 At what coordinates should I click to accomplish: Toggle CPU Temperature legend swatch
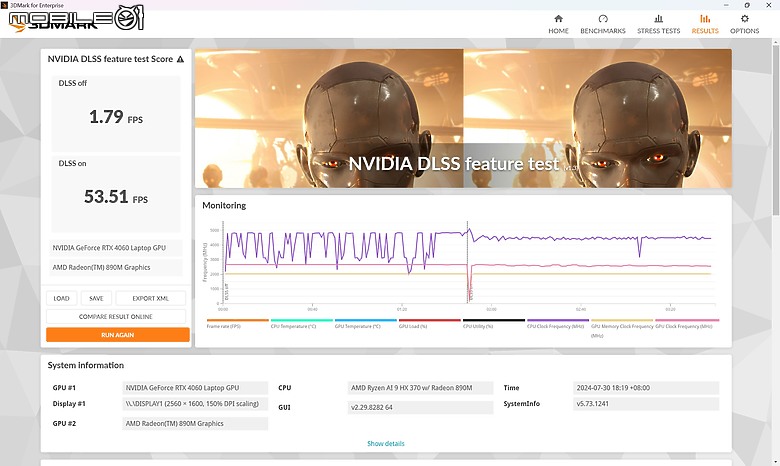pos(301,320)
